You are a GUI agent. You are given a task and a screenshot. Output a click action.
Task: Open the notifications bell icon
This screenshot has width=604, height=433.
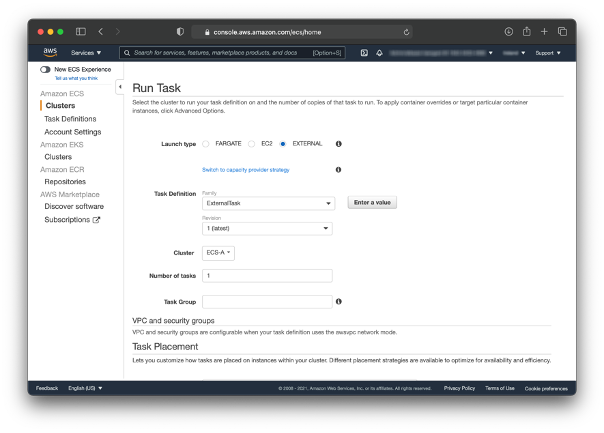click(379, 53)
